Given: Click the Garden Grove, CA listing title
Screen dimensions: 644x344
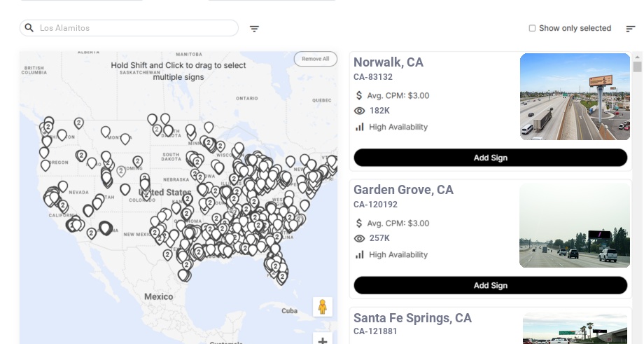Looking at the screenshot, I should coord(403,190).
